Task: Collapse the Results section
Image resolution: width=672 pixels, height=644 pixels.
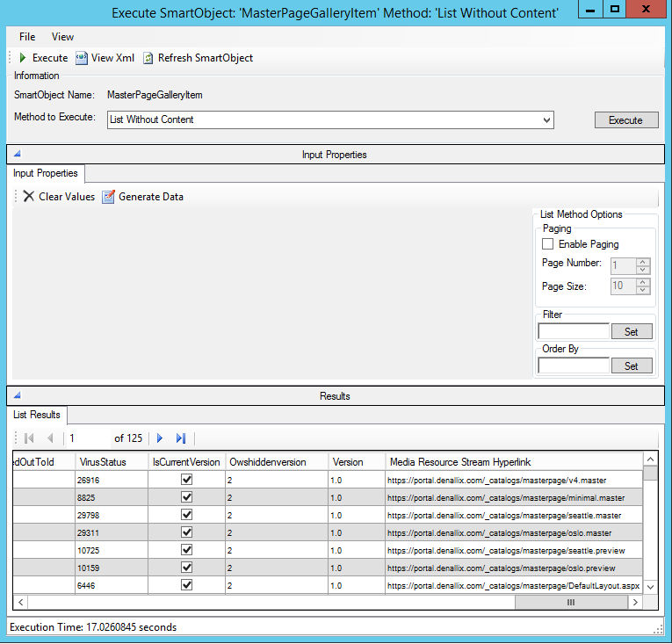Action: 18,395
